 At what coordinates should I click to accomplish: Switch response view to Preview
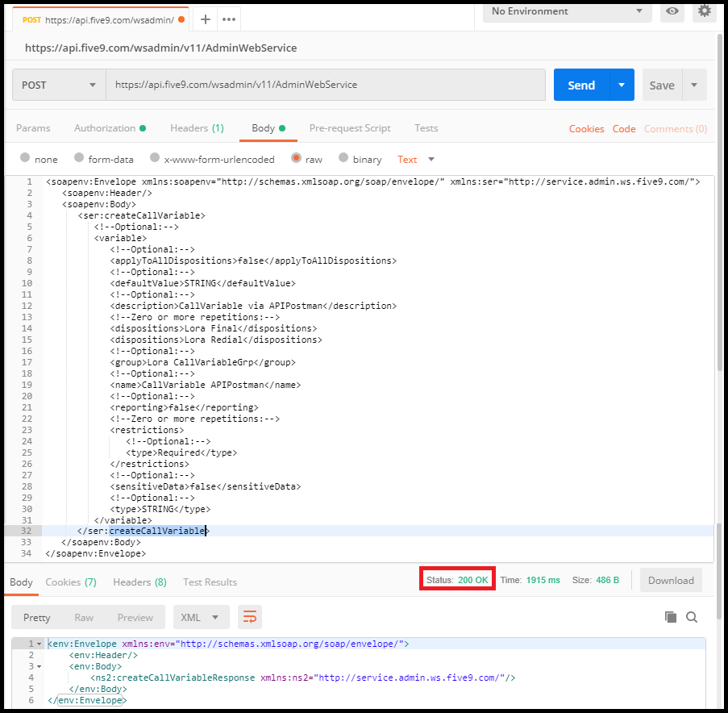[135, 617]
